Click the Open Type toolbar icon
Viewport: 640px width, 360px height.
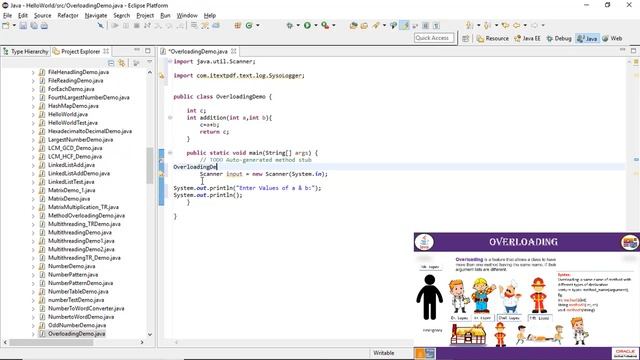pyautogui.click(x=353, y=25)
